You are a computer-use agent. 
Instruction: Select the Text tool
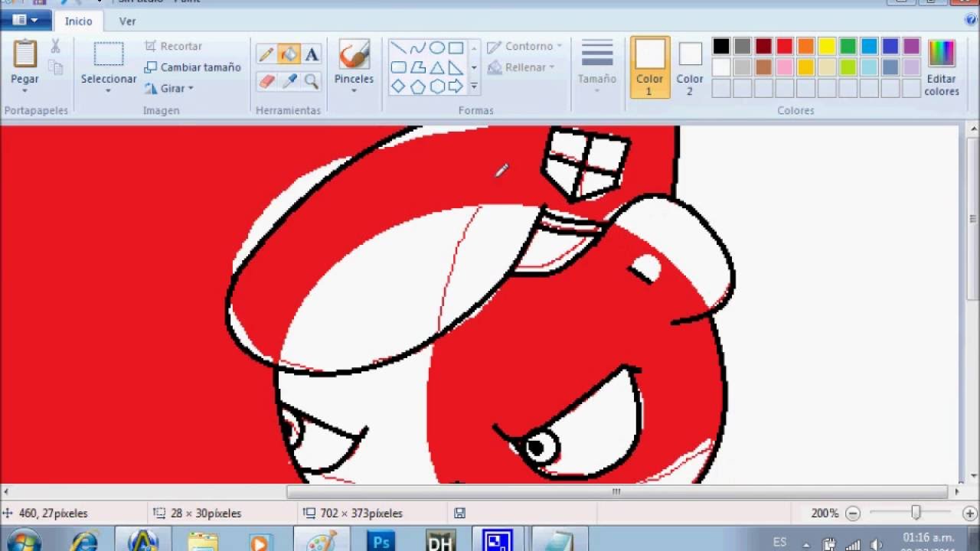(312, 54)
